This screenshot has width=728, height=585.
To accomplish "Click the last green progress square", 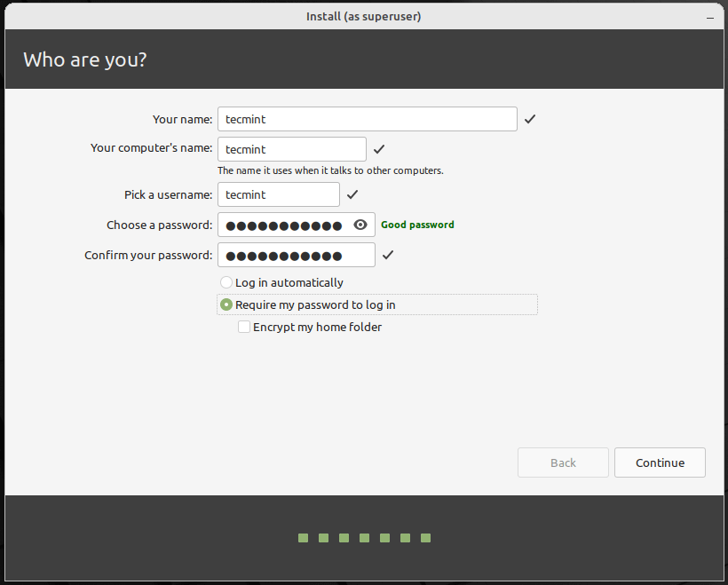I will [x=425, y=538].
